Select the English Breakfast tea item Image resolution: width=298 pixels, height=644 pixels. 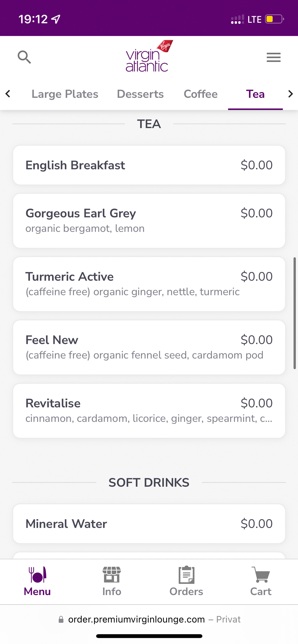tap(149, 165)
